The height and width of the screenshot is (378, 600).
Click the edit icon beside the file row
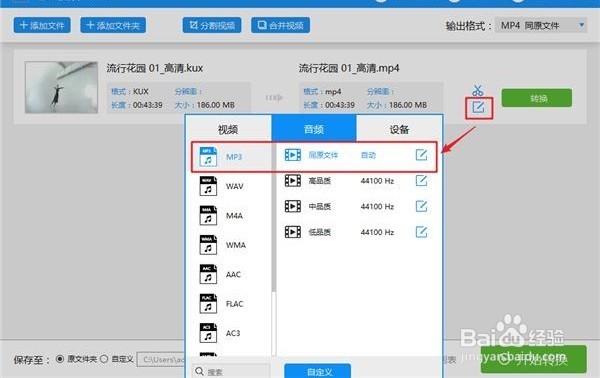(478, 108)
